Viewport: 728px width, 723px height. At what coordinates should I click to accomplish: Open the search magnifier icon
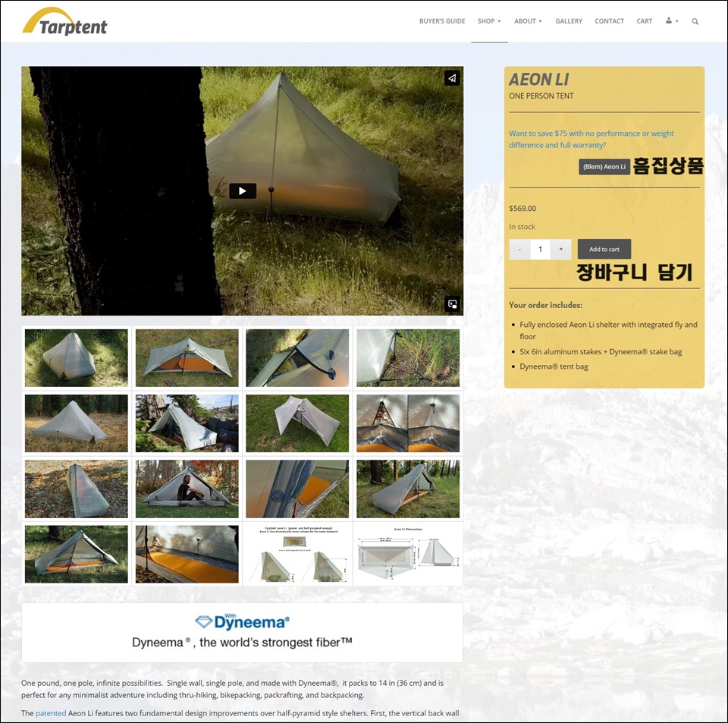[695, 21]
